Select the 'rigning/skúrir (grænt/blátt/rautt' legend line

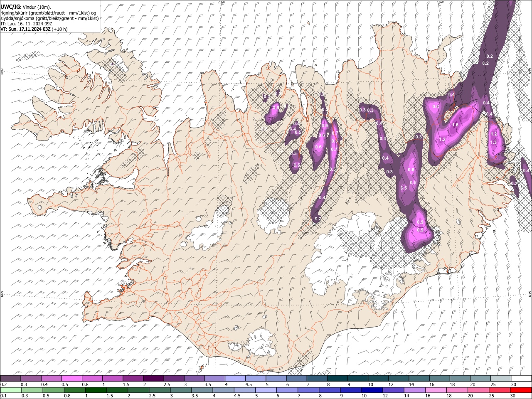click(x=49, y=12)
